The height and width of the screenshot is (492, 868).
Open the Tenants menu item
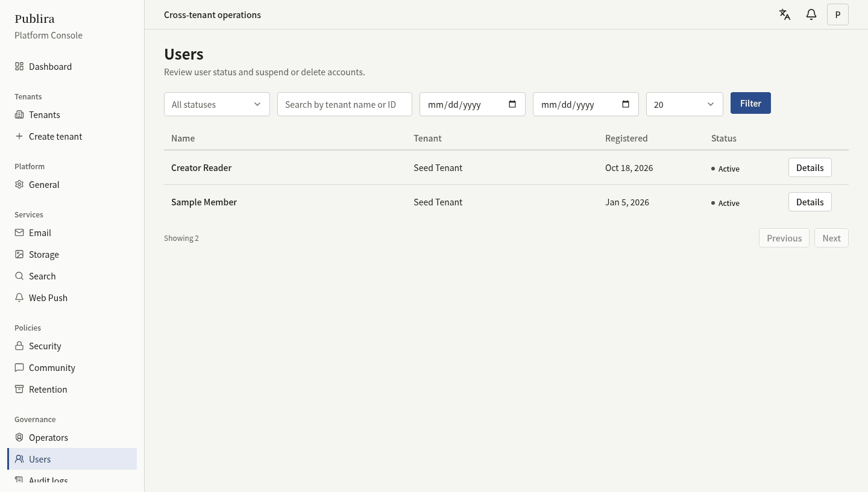pyautogui.click(x=72, y=114)
